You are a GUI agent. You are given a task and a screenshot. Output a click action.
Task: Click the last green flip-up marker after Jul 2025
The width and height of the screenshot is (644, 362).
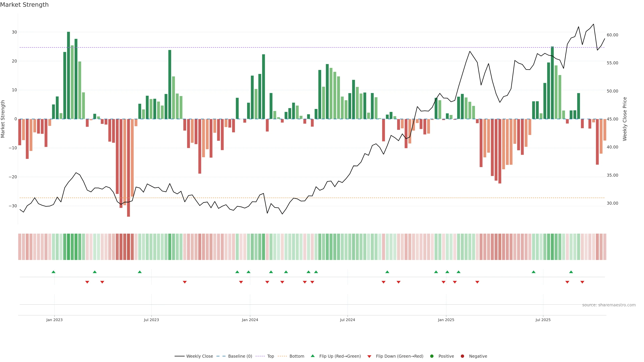571,272
